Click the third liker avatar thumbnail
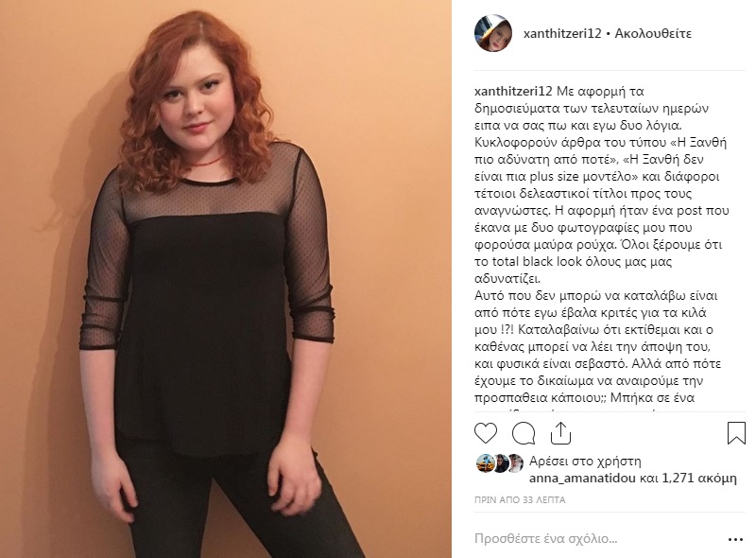 tap(515, 463)
